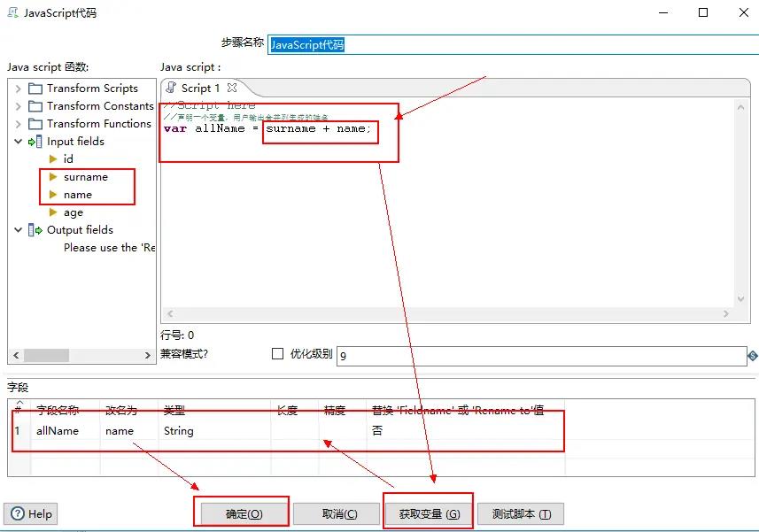Expand the Transform Scripts tree node

pos(18,89)
